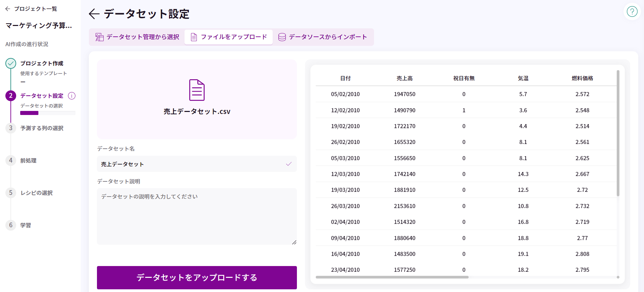Click the back arrow beside データセット設定 title

point(94,14)
